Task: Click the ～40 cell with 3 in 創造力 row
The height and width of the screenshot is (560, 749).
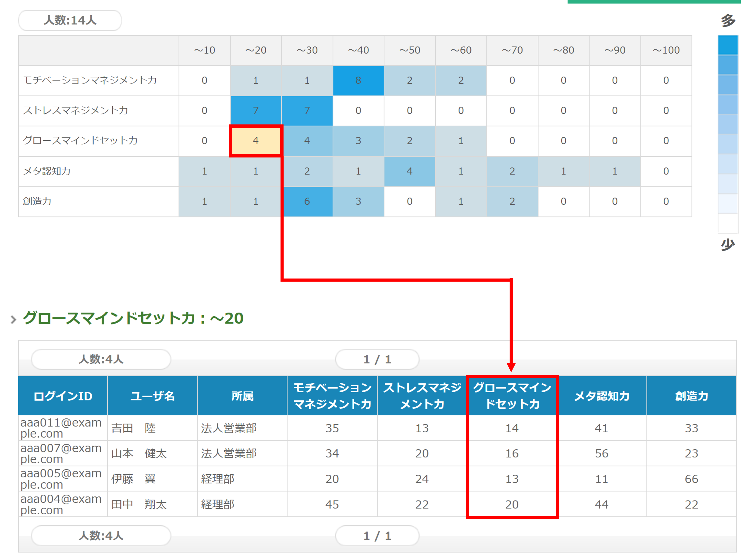Action: [358, 201]
